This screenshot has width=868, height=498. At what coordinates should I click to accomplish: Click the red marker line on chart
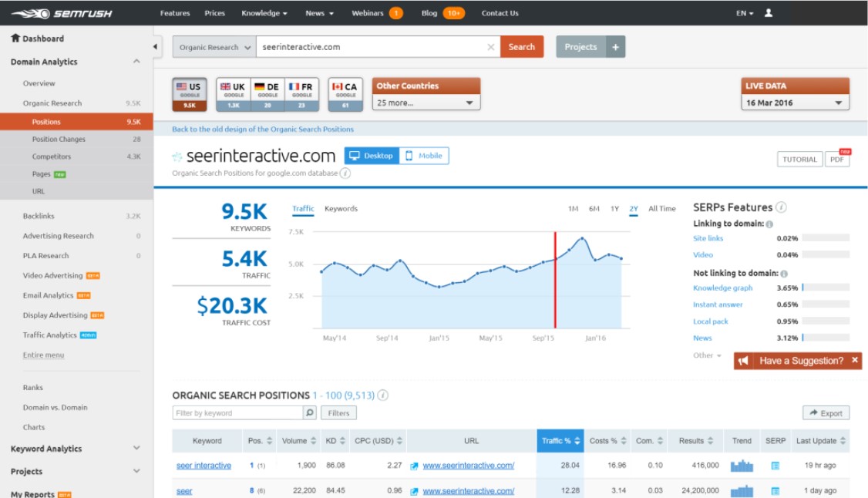point(555,280)
